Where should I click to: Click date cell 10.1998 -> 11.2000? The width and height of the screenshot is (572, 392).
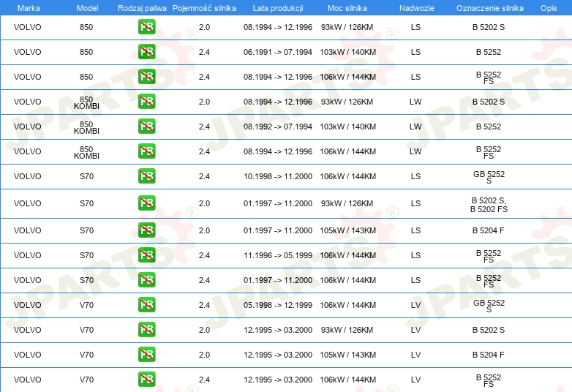point(278,176)
